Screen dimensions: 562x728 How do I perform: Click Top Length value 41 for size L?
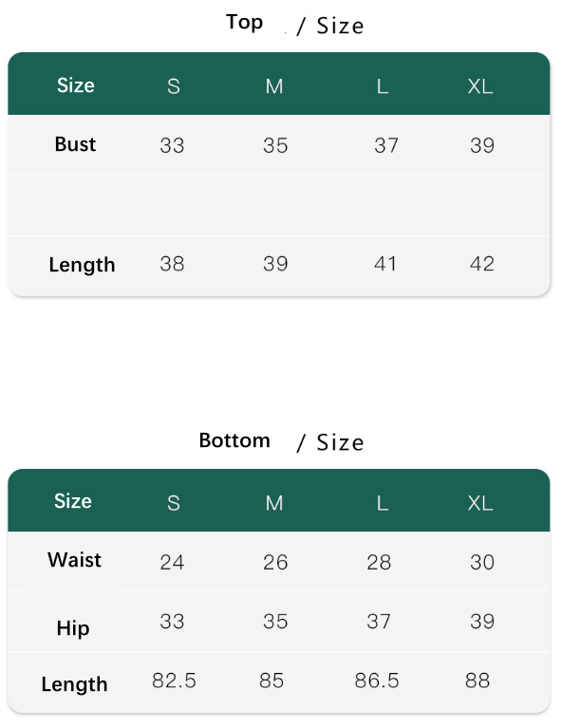coord(385,264)
